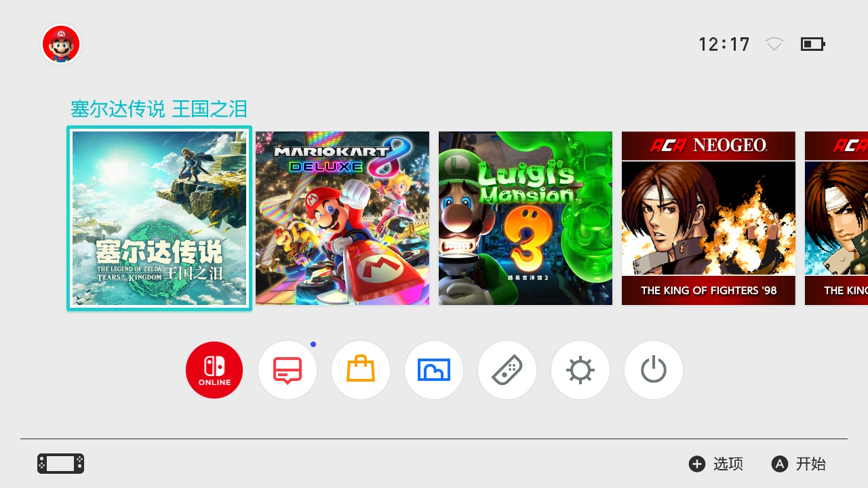Click the 塞尔达传说 王国之泪 title label
868x488 pixels.
[x=159, y=109]
